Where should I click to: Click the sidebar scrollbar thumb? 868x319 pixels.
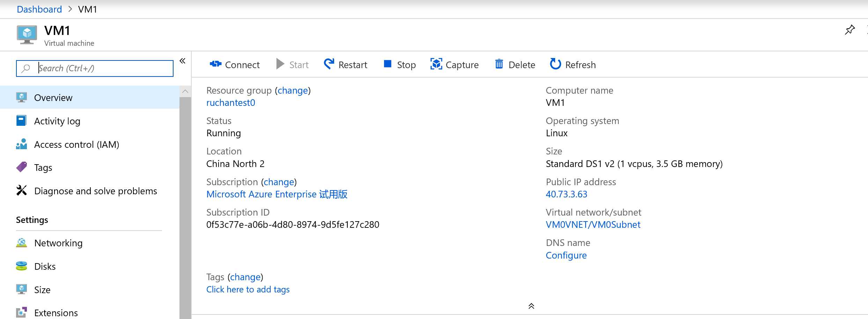click(x=185, y=208)
